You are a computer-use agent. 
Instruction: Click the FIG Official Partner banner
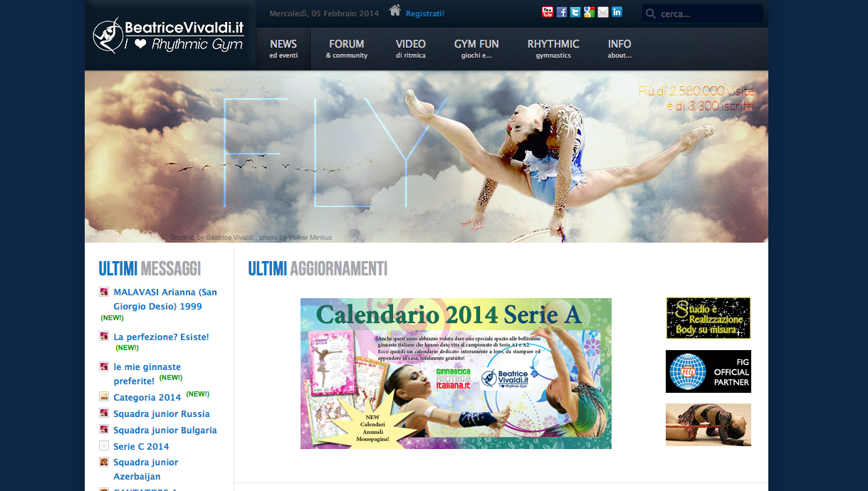pos(708,371)
